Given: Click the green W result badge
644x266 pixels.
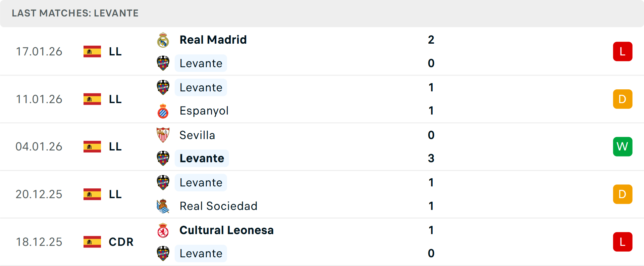Looking at the screenshot, I should (x=623, y=147).
